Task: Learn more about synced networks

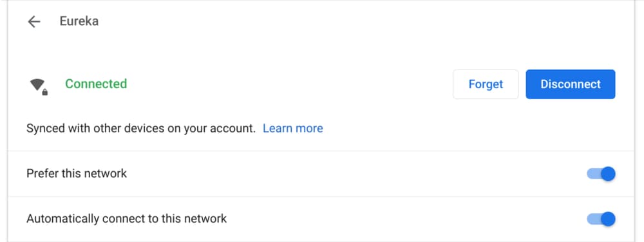Action: coord(293,128)
